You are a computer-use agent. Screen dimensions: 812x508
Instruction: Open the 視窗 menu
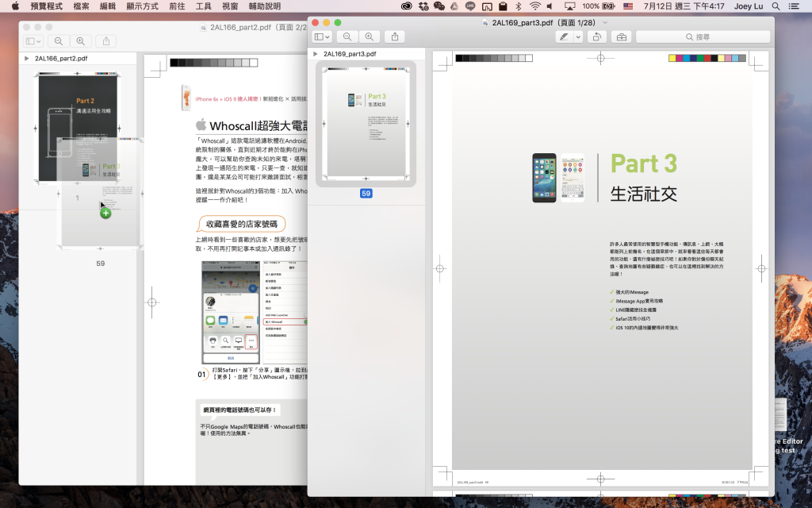pos(230,6)
